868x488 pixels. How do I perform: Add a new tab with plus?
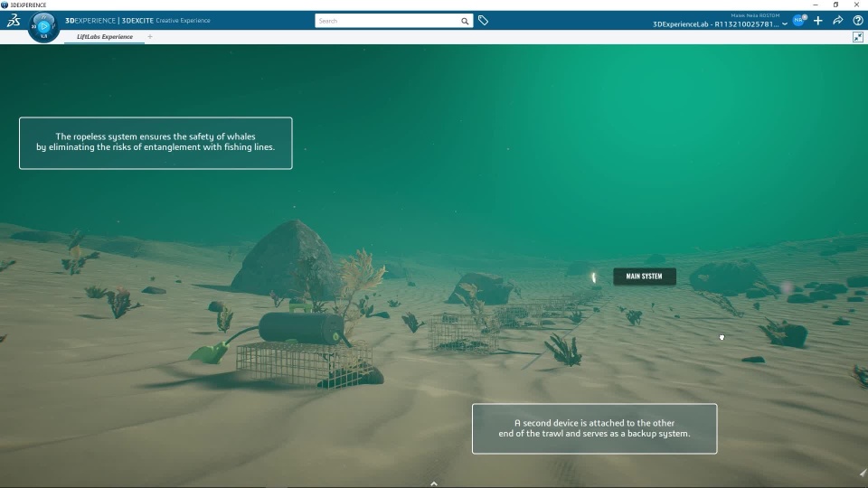click(150, 36)
